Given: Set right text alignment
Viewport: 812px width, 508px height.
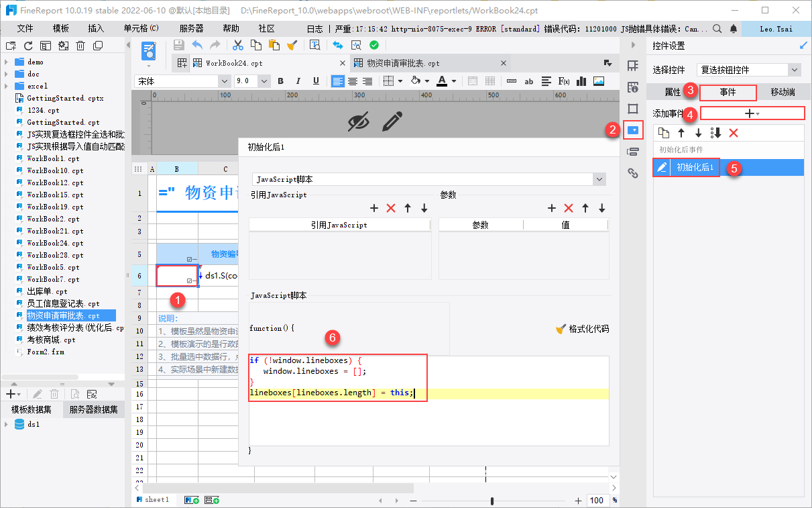Looking at the screenshot, I should pyautogui.click(x=367, y=81).
